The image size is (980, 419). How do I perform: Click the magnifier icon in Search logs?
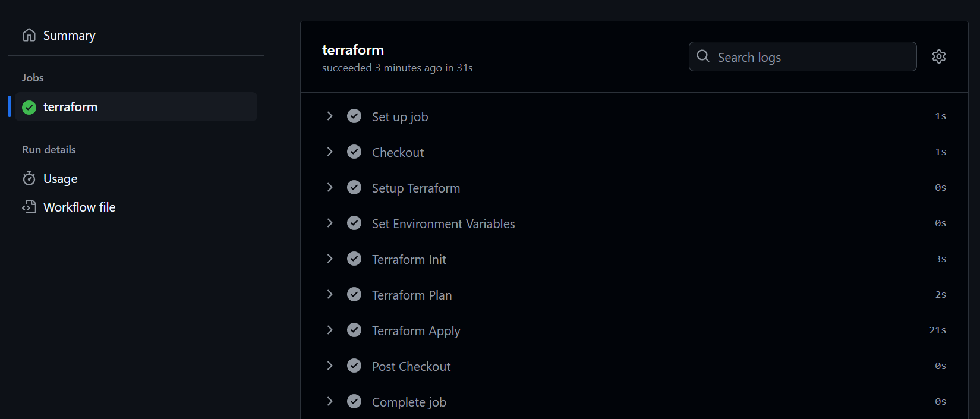(x=703, y=56)
